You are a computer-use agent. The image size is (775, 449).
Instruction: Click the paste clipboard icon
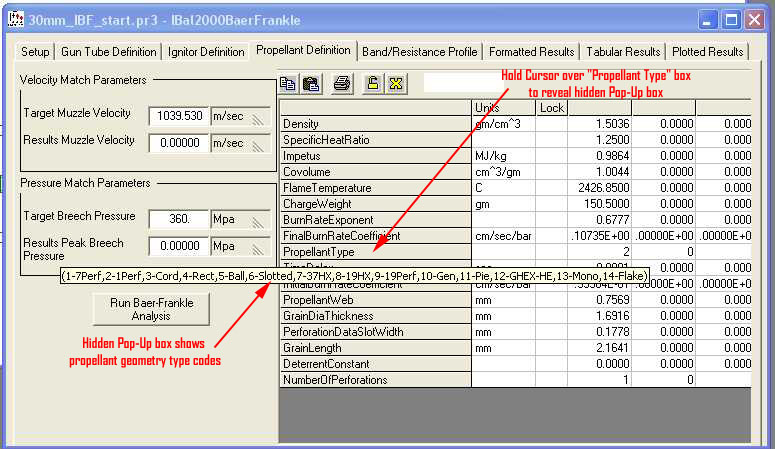(x=310, y=84)
